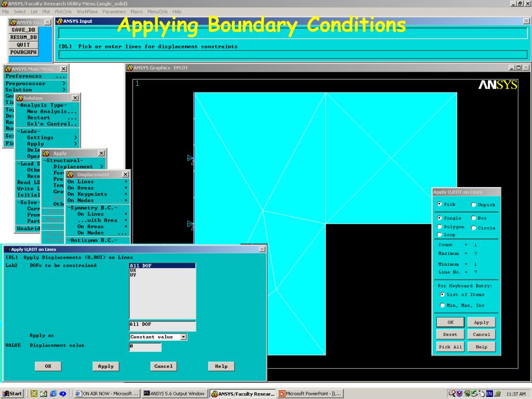Click Apply in the picker panel

click(481, 322)
